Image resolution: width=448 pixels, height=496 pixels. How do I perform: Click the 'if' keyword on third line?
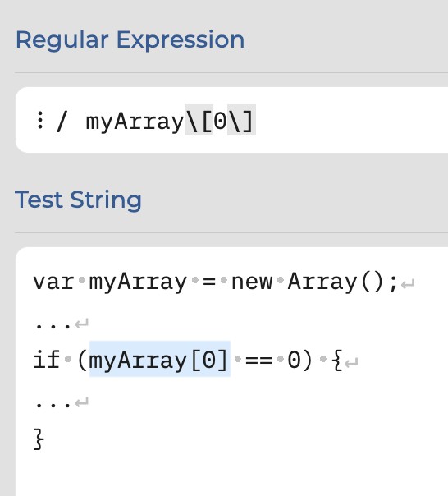click(47, 360)
